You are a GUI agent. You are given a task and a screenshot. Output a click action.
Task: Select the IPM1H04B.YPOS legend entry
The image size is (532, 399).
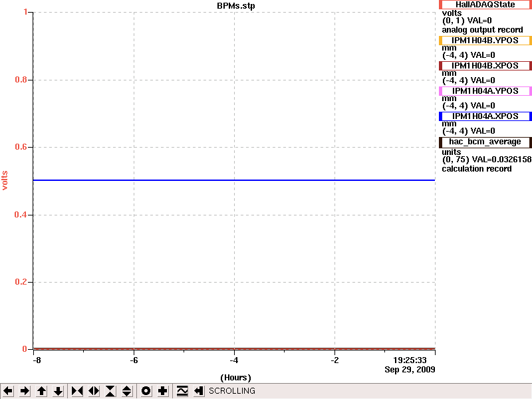[x=485, y=41]
